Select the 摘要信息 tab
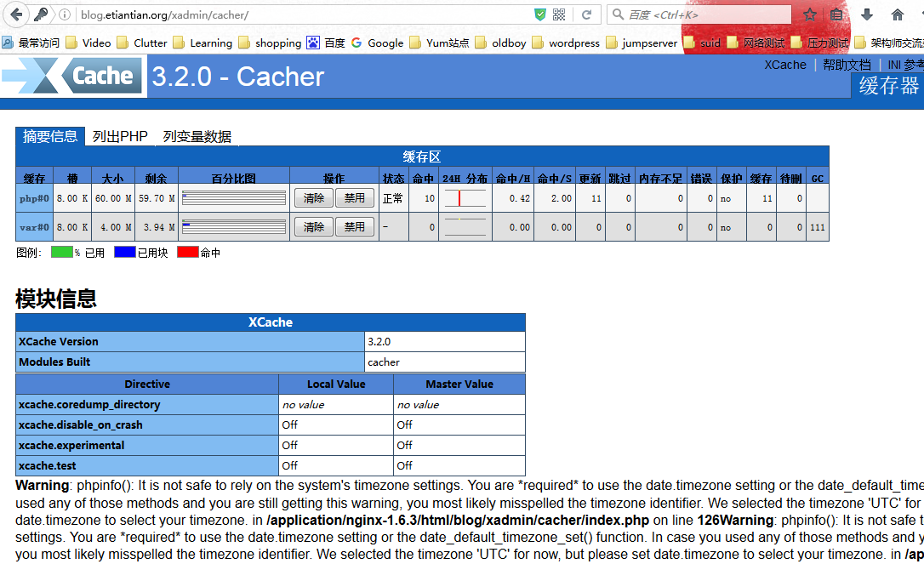The image size is (924, 564). click(50, 136)
